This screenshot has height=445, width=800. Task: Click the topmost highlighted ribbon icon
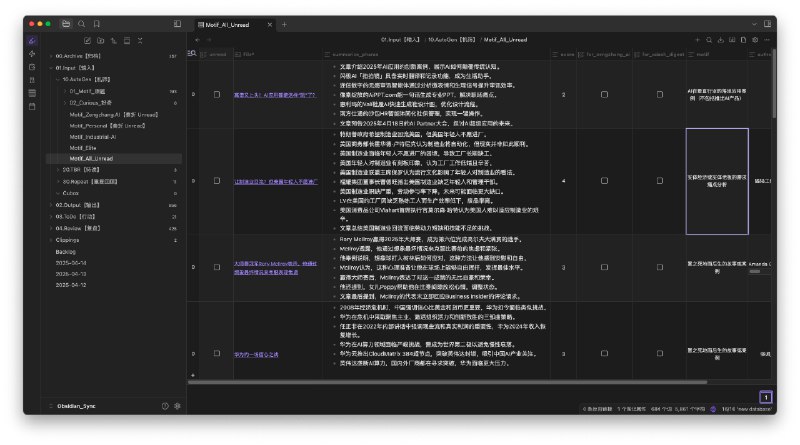(x=32, y=41)
